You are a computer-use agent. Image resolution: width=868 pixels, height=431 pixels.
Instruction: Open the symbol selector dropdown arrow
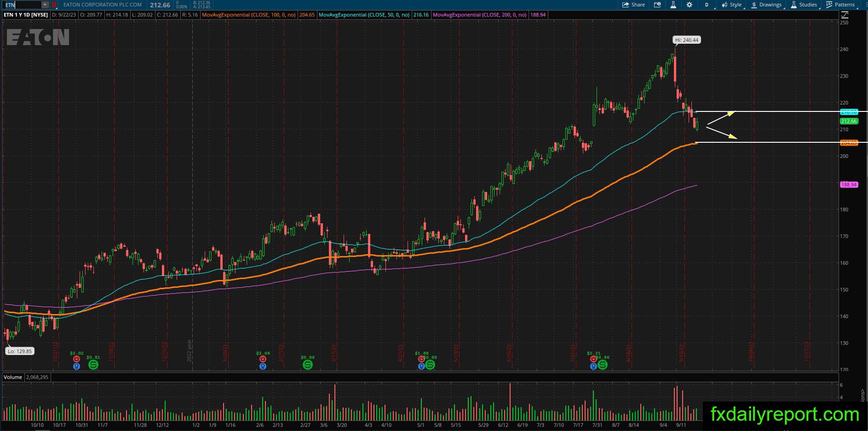45,5
